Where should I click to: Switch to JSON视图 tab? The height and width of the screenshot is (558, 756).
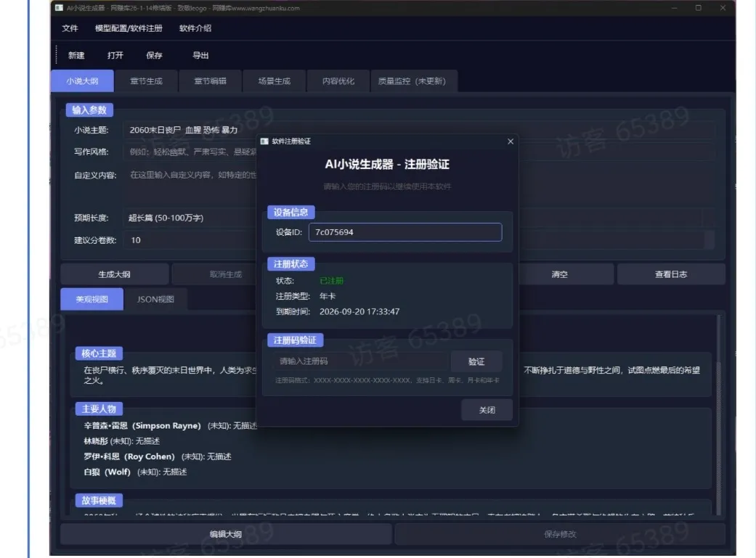pos(155,299)
